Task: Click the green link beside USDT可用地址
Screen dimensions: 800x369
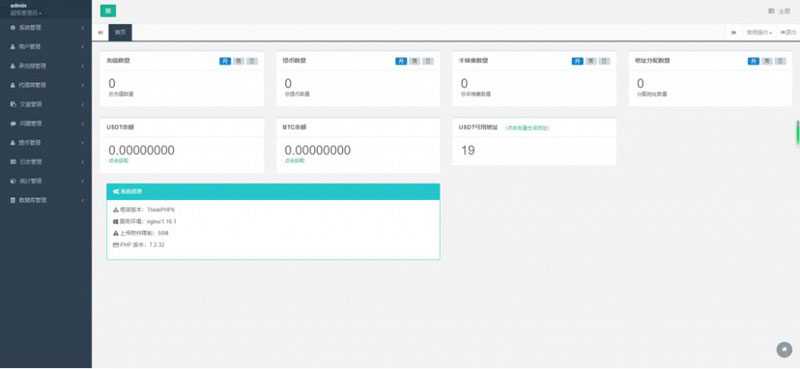Action: pos(528,128)
